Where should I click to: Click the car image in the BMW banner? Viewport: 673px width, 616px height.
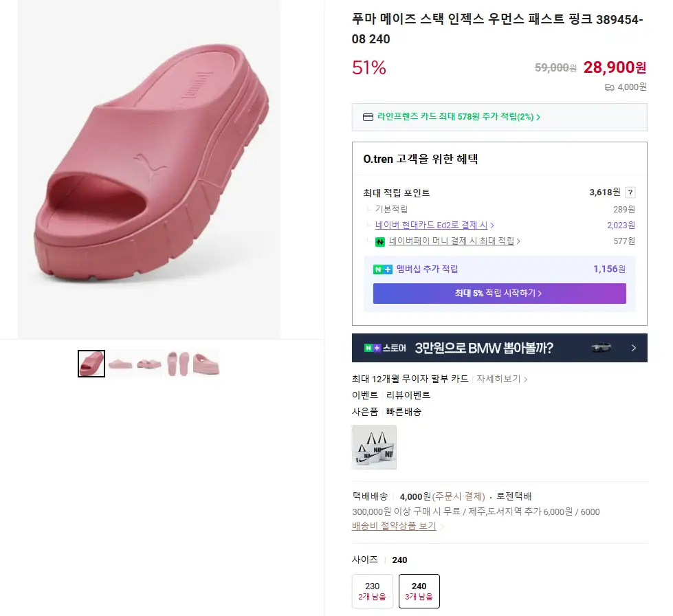[601, 348]
